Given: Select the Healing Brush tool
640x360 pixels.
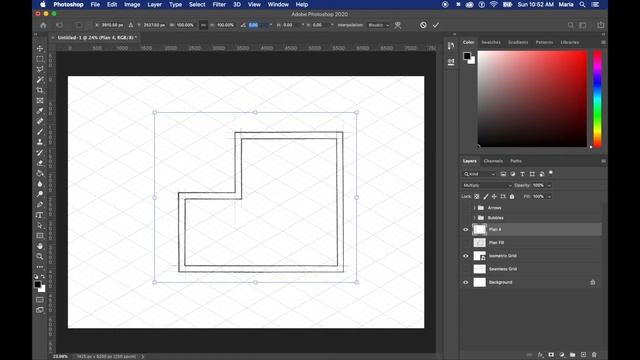Looking at the screenshot, I should 40,121.
